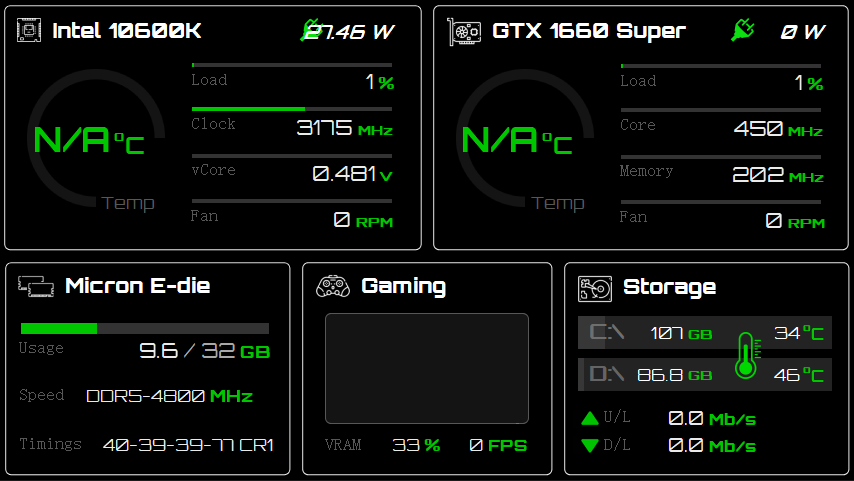
Task: Click the green power plug icon for GPU wattage
Action: coord(742,31)
